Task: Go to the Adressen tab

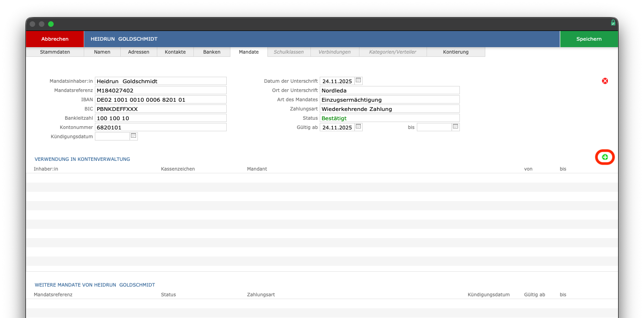Action: pyautogui.click(x=139, y=52)
